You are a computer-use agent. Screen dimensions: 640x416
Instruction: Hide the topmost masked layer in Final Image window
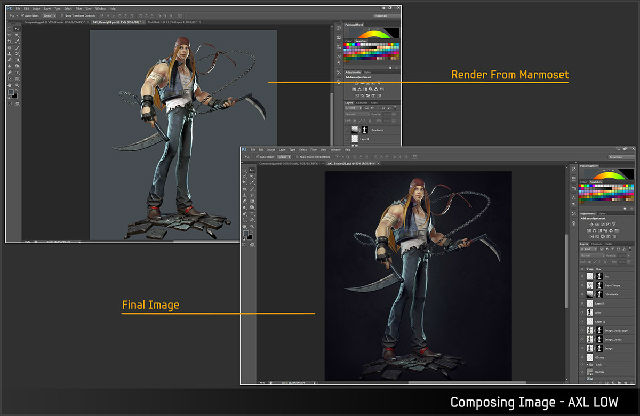(x=582, y=276)
